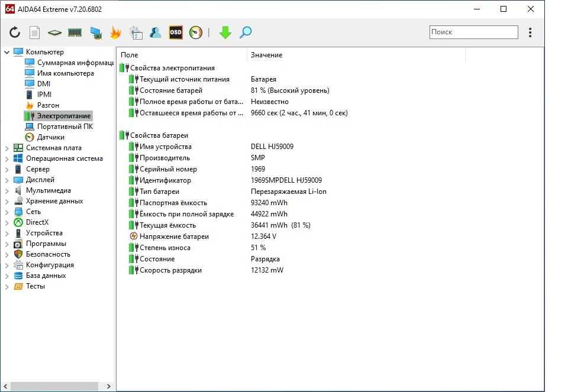Click the motherboard chip toolbar icon
The width and height of the screenshot is (568, 392).
(x=54, y=33)
